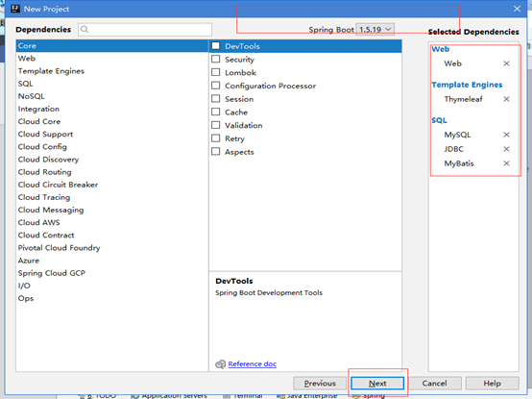Screen dimensions: 532x399
Task: Click the Previous button
Action: pyautogui.click(x=320, y=384)
